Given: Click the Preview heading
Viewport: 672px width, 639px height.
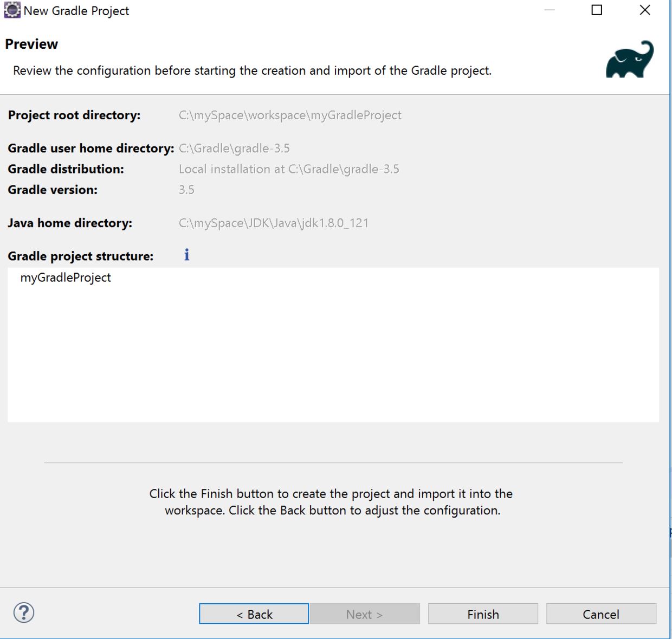Looking at the screenshot, I should (31, 44).
